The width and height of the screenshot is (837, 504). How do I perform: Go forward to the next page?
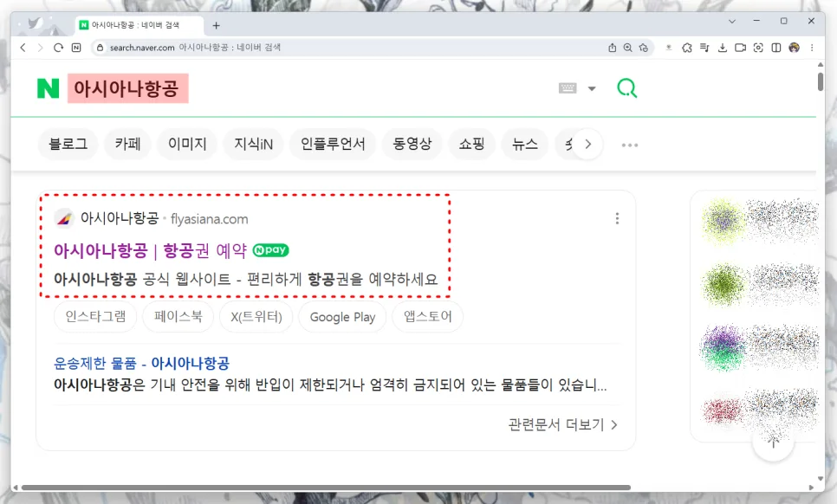(x=40, y=48)
